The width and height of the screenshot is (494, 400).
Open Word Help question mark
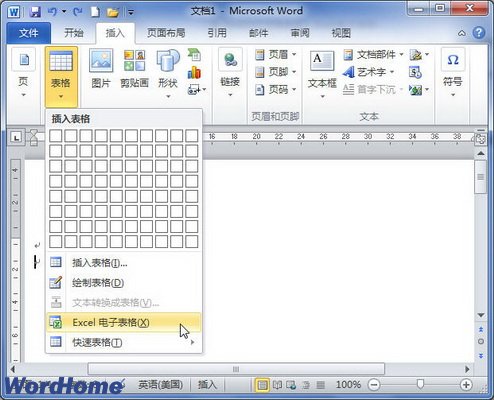point(479,33)
